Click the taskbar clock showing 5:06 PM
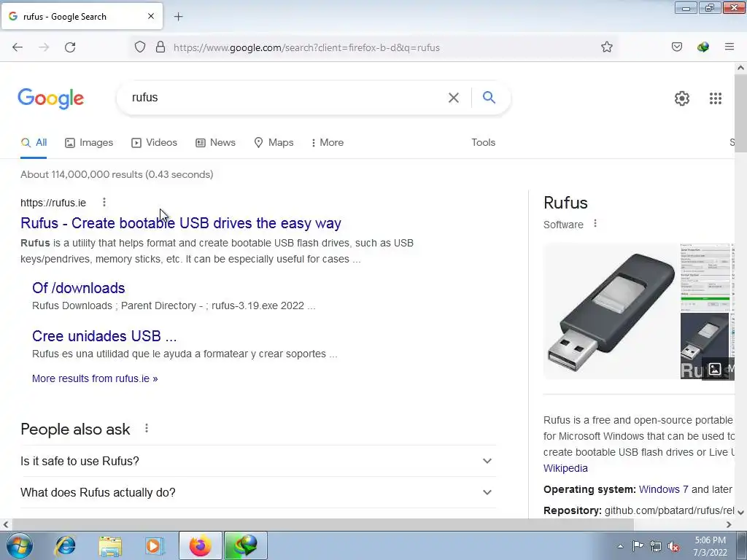This screenshot has height=560, width=747. (710, 546)
